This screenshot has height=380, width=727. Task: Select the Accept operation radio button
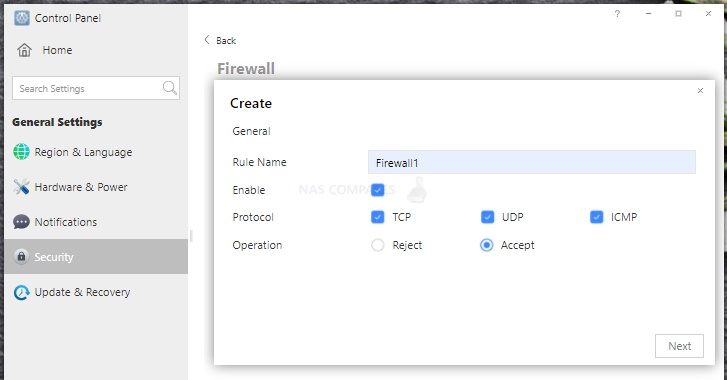pyautogui.click(x=486, y=245)
